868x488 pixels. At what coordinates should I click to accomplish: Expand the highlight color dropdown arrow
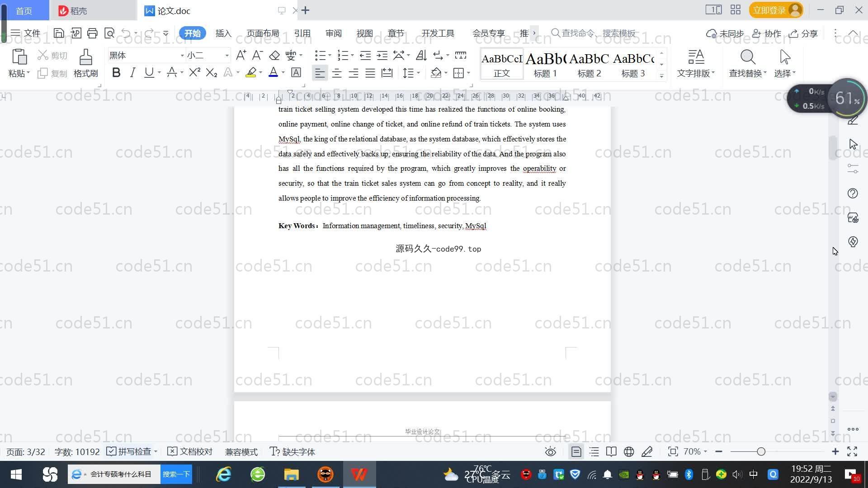coord(260,73)
